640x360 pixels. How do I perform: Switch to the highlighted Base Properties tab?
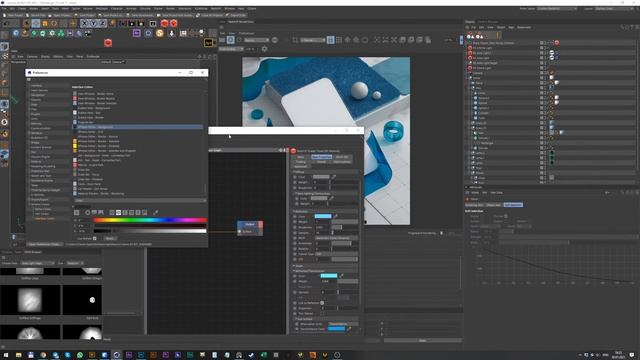coord(322,157)
